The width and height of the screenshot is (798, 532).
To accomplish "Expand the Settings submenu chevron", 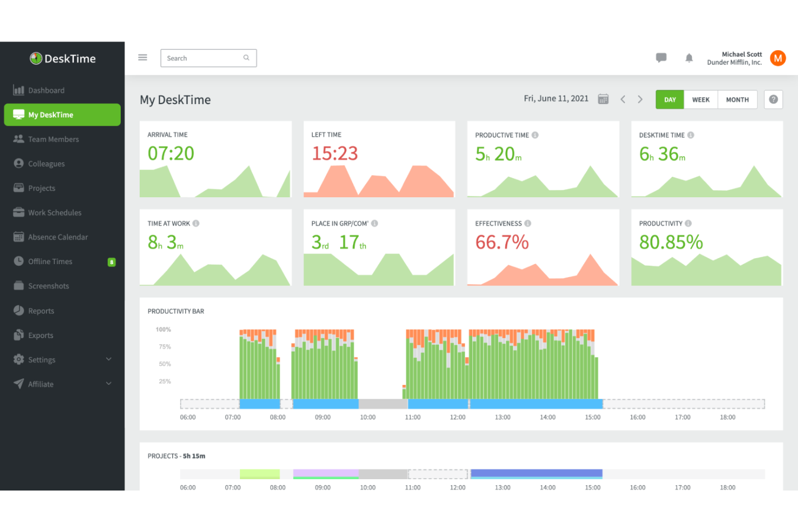I will pos(109,359).
